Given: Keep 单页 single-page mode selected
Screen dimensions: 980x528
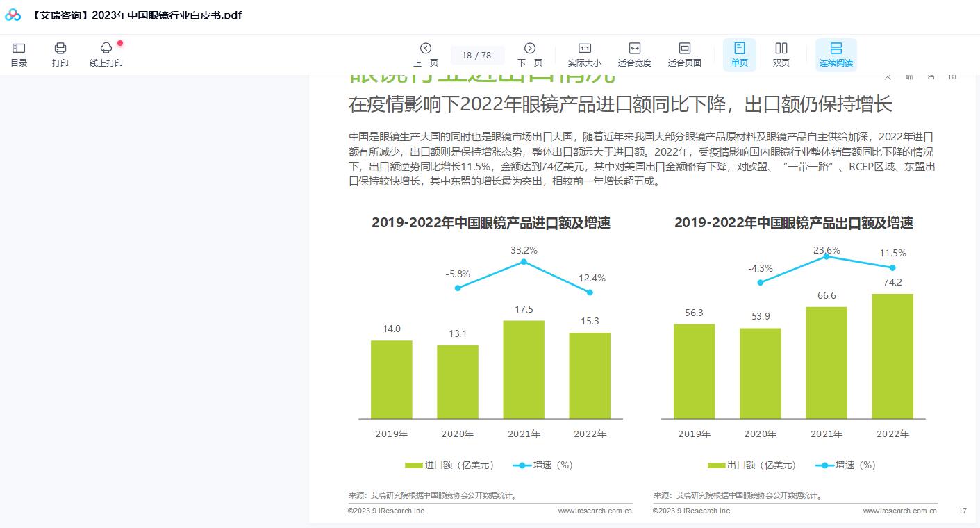Looking at the screenshot, I should coord(739,53).
